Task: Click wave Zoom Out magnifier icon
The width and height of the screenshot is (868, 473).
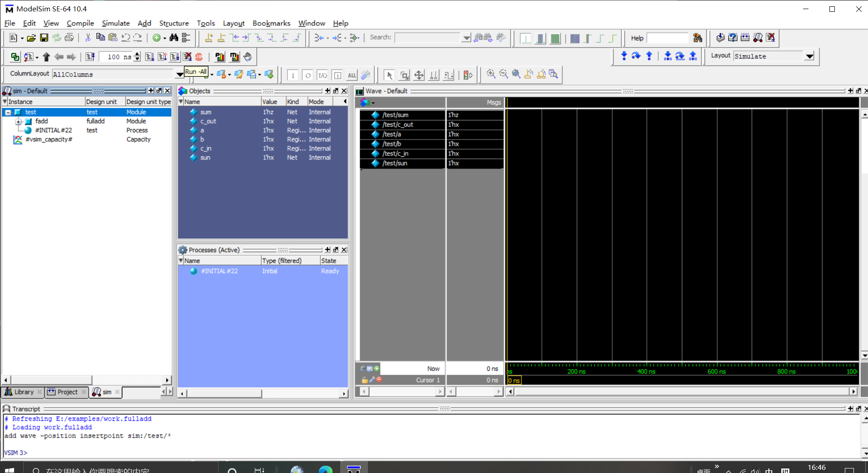Action: click(x=504, y=74)
